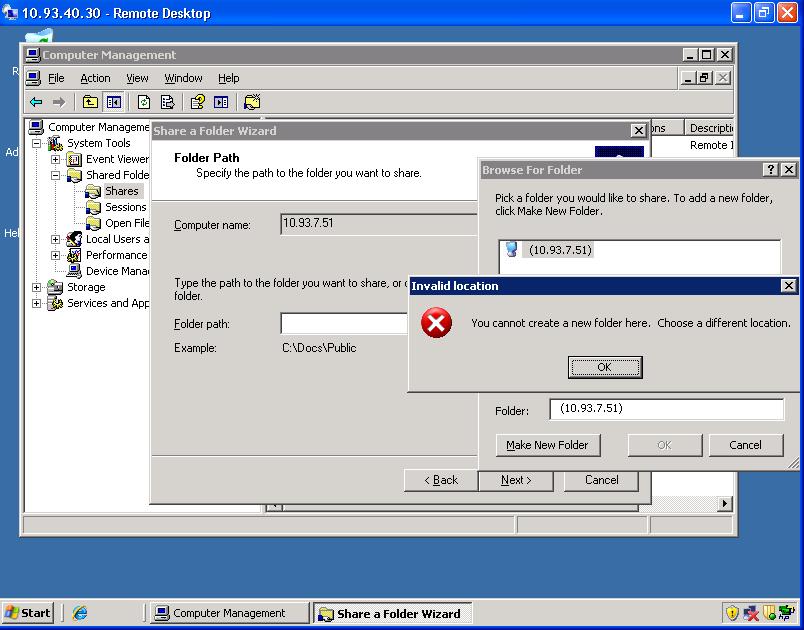
Task: Click the red error icon in dialog
Action: (x=436, y=323)
